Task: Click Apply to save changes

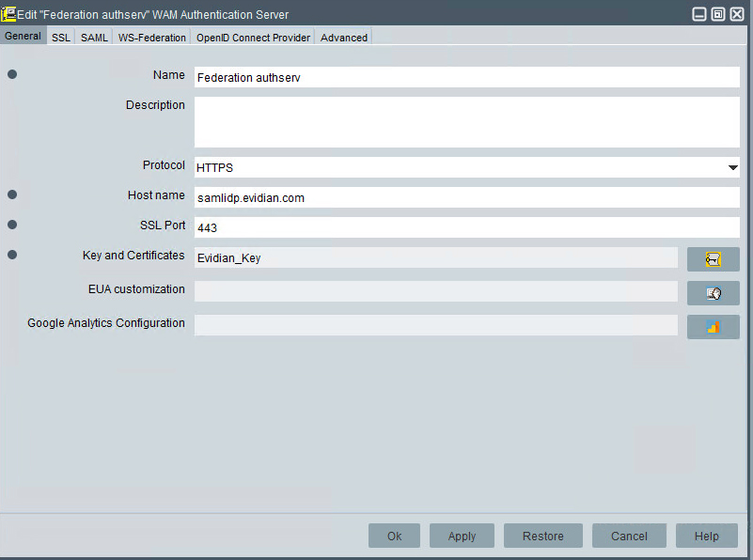Action: pos(462,536)
